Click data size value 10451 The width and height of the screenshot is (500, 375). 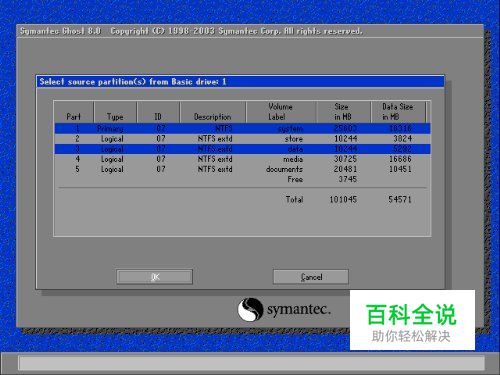pyautogui.click(x=400, y=169)
